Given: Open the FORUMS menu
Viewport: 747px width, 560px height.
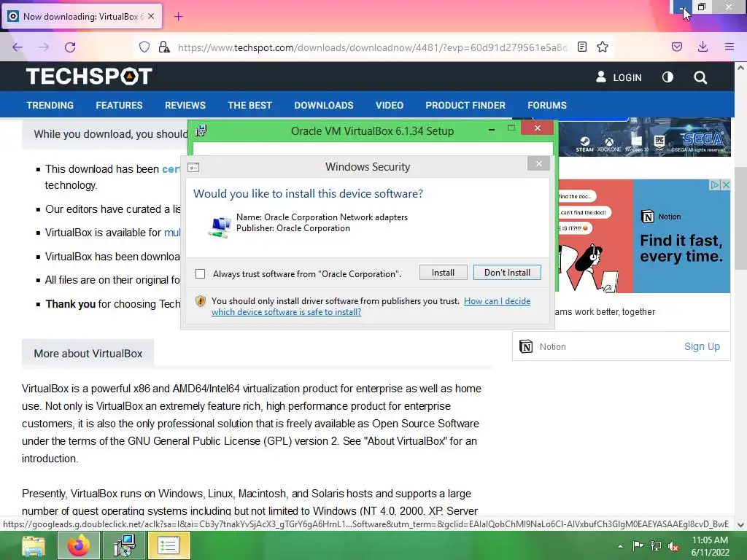Looking at the screenshot, I should 547,105.
